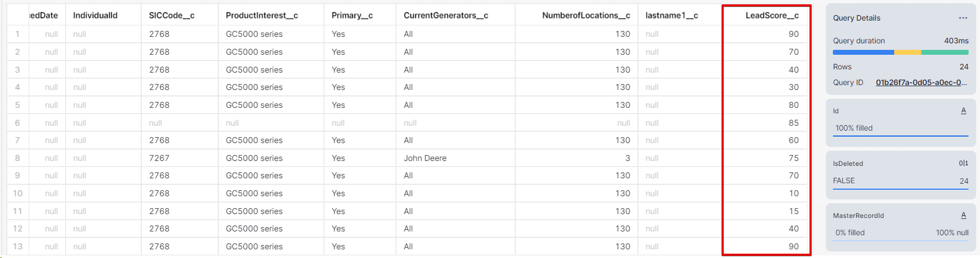Click the text type icon on MasterRecordId card
This screenshot has width=980, height=258.
tap(963, 215)
